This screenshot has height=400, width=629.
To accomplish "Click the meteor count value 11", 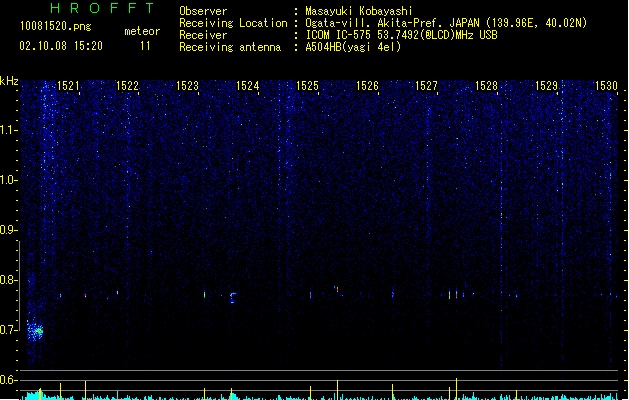I will point(145,46).
